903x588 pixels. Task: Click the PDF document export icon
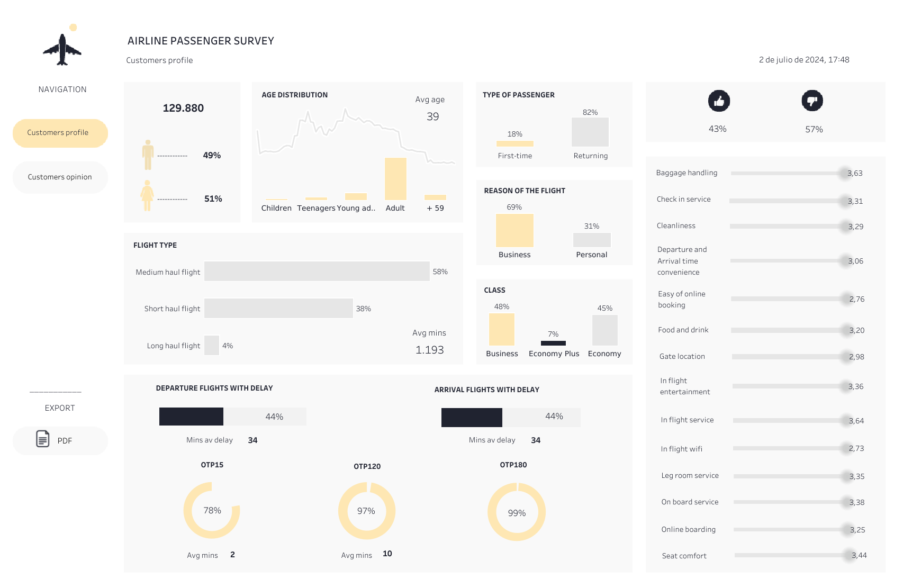click(x=43, y=439)
